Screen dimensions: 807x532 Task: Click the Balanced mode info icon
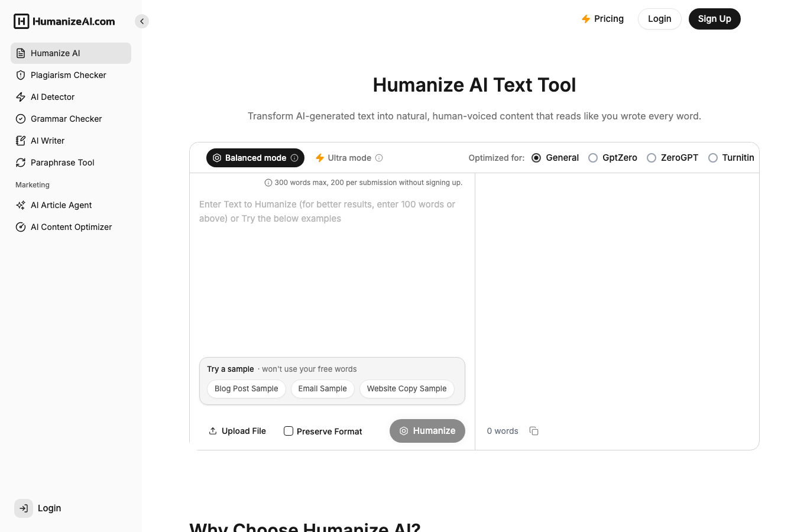(294, 158)
